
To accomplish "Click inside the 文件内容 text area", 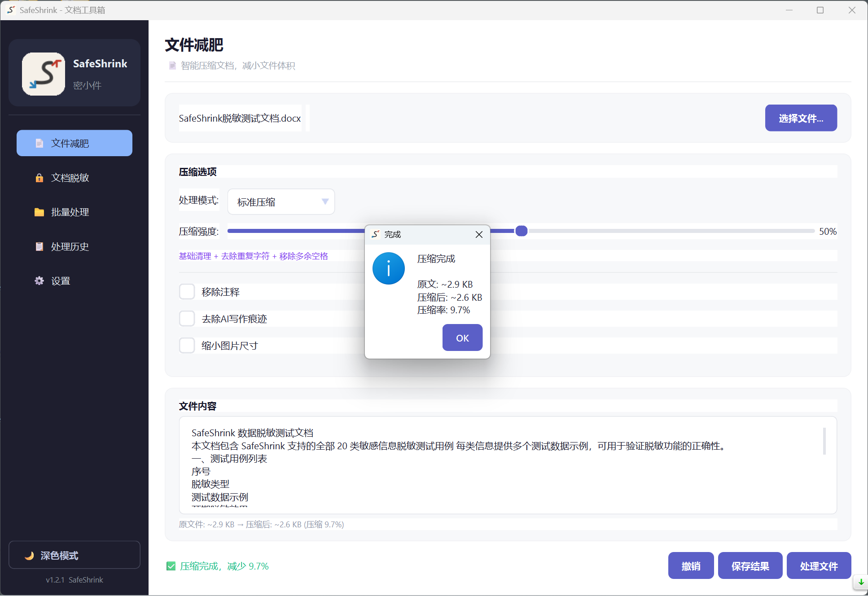I will tap(508, 465).
